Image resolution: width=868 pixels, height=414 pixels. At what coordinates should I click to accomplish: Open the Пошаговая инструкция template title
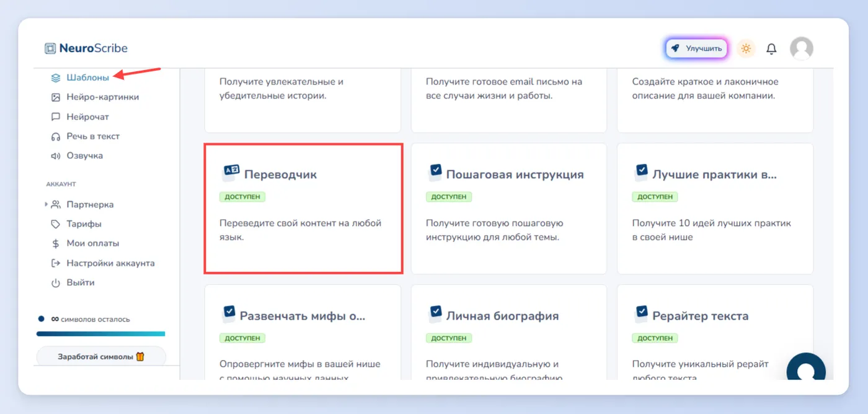click(x=515, y=174)
